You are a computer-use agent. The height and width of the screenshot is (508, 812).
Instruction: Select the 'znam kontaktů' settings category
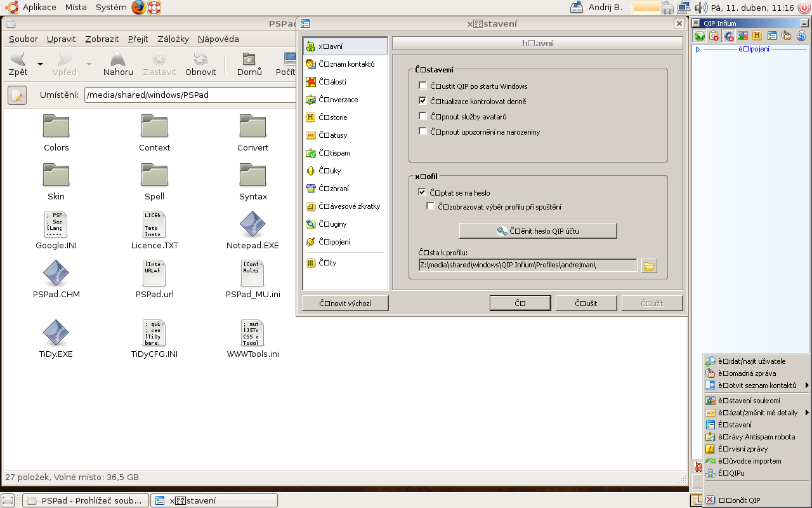click(345, 64)
